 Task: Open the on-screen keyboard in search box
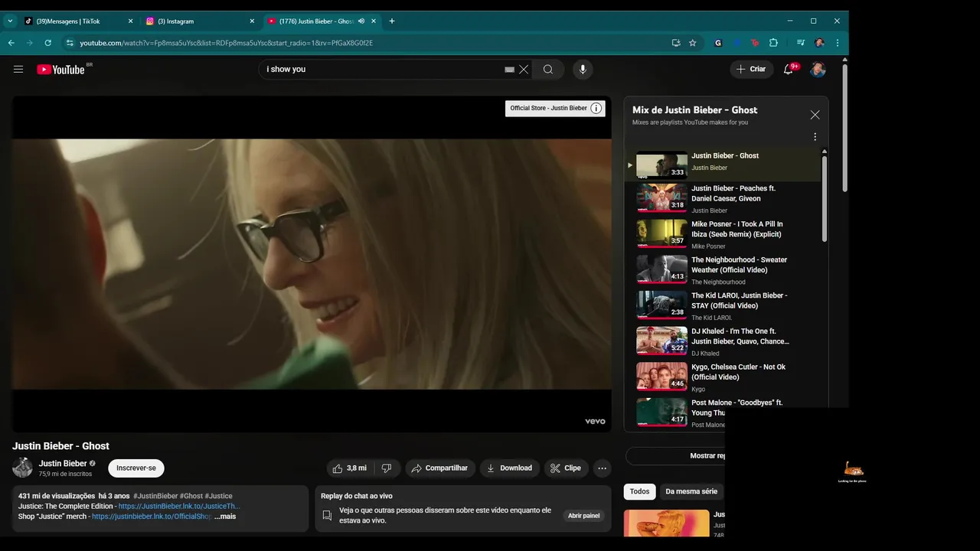pos(509,70)
